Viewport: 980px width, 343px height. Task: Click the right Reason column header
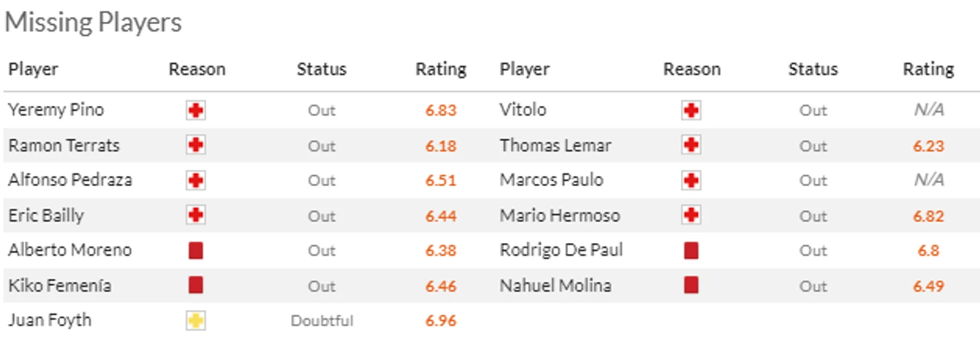pyautogui.click(x=692, y=69)
